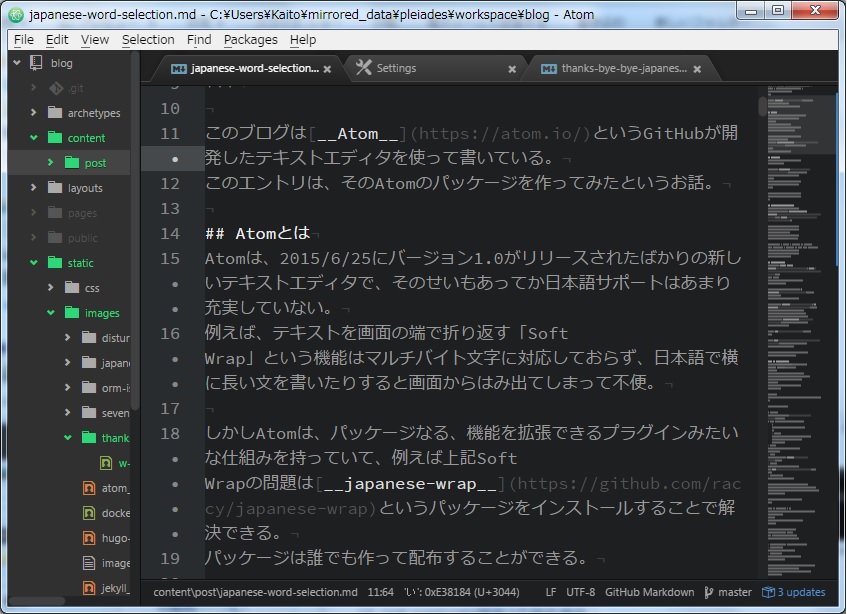Viewport: 847px width, 614px height.
Task: Click the editor vertical scrollbar thumb
Action: 762,106
